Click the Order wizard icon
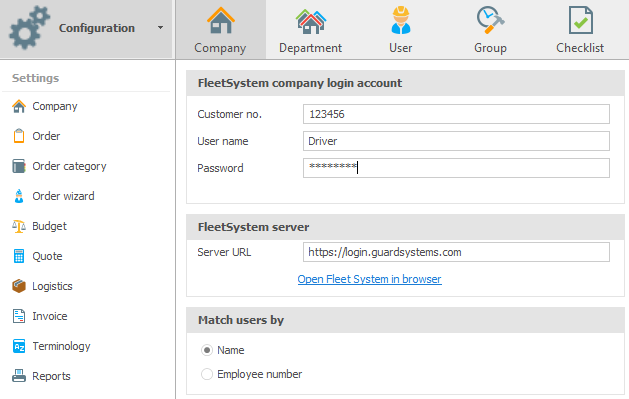This screenshot has height=399, width=629. (19, 196)
